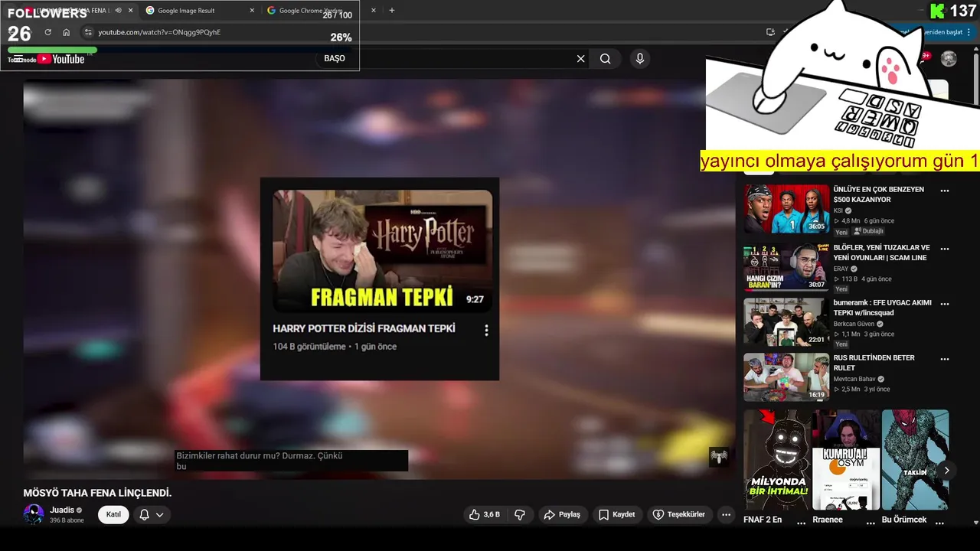Screen dimensions: 980x551
Task: Click the Dublajlı badge on KSI video
Action: point(869,231)
